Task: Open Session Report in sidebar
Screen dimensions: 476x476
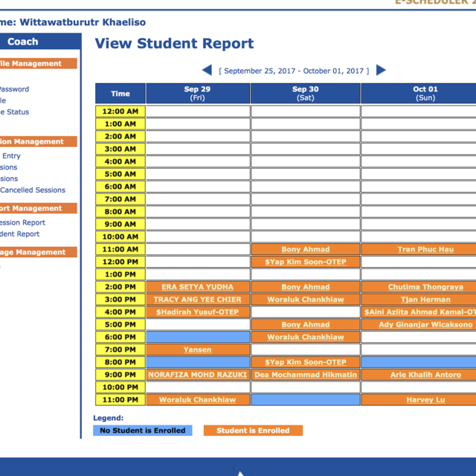Action: tap(22, 222)
